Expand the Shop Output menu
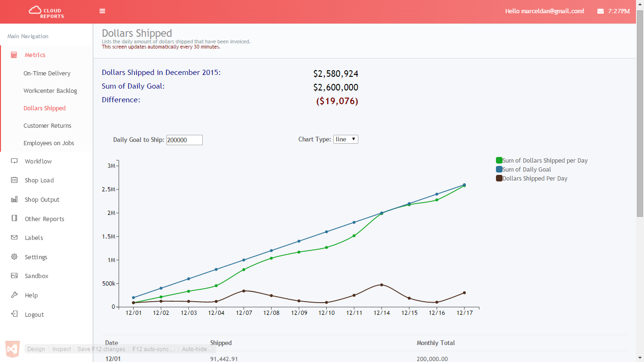Viewport: 644px width, 362px height. tap(42, 199)
